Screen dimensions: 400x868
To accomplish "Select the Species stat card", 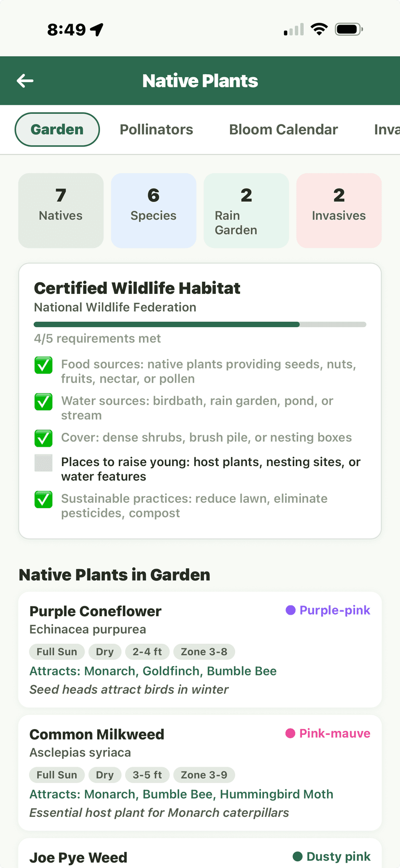I will pyautogui.click(x=153, y=210).
